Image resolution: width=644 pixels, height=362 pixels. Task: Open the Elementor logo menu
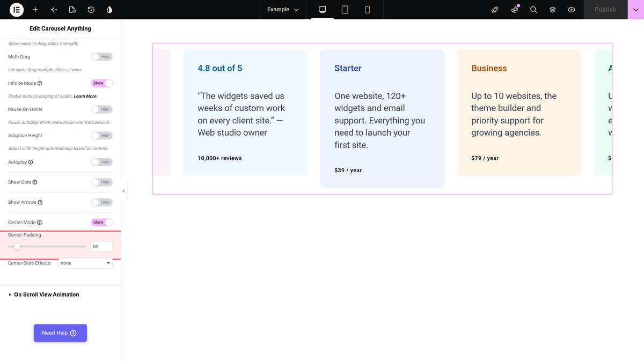pos(17,10)
